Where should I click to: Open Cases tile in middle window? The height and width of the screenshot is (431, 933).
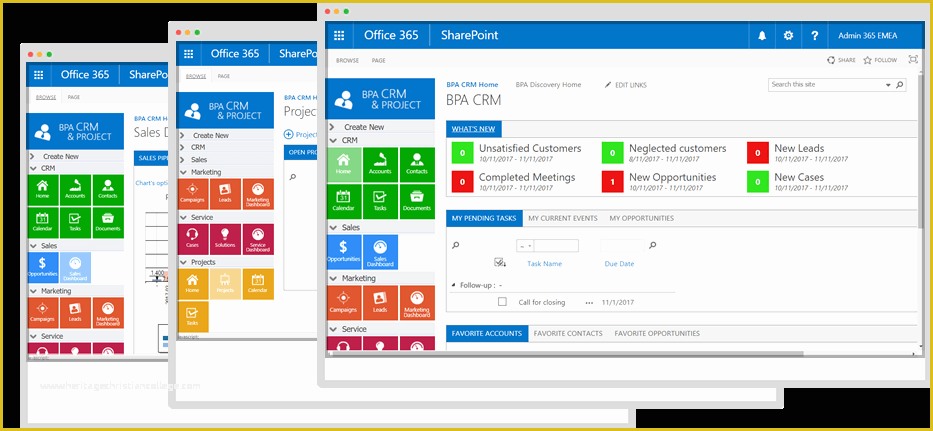193,239
